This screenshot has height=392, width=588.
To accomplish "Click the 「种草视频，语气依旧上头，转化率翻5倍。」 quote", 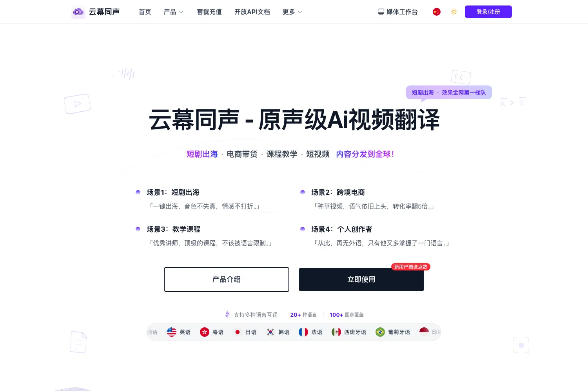I will 374,206.
